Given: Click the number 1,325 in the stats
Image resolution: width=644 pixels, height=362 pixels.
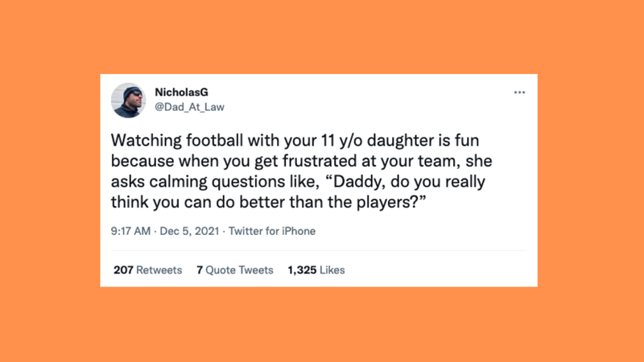Looking at the screenshot, I should click(302, 270).
